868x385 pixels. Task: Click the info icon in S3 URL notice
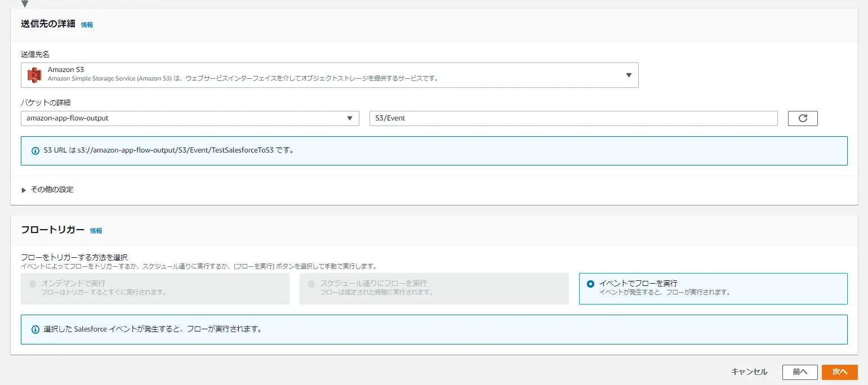click(x=35, y=151)
